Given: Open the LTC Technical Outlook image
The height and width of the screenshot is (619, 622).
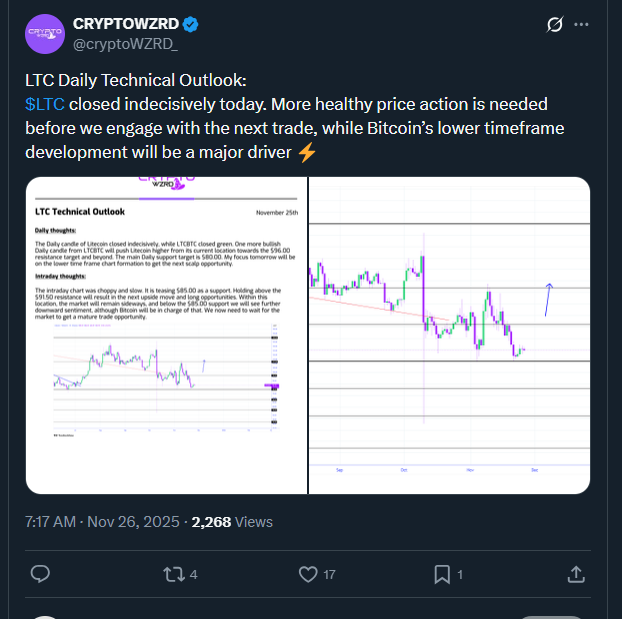Looking at the screenshot, I should [165, 335].
